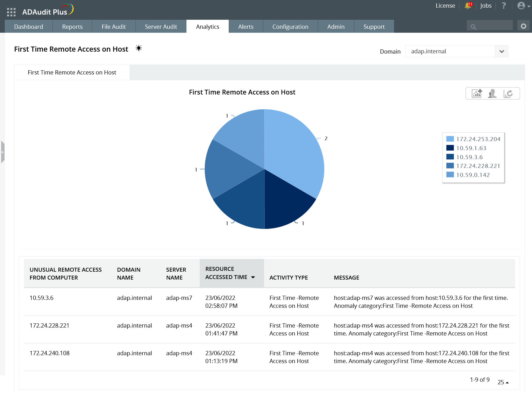Viewport: 532px width, 393px height.
Task: Click the 10.59.3.6 table cell
Action: (x=41, y=298)
